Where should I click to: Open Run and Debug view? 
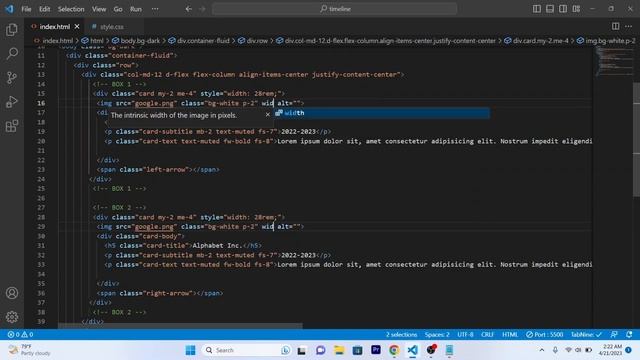[12, 102]
